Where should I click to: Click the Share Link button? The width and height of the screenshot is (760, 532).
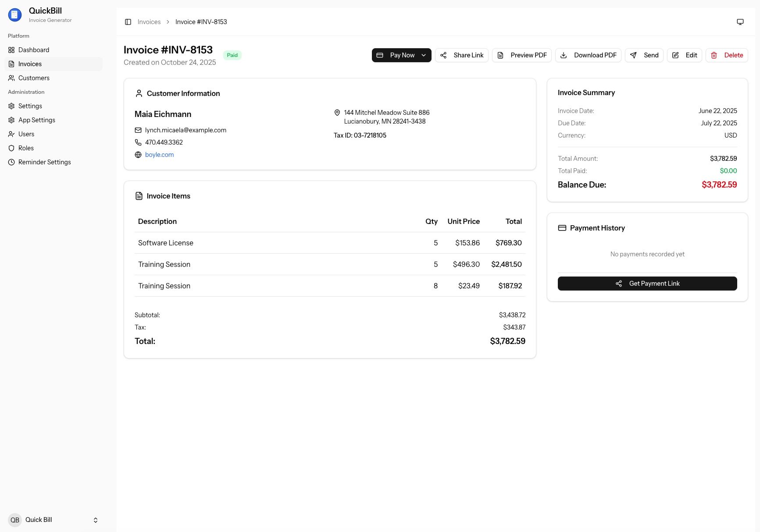461,55
